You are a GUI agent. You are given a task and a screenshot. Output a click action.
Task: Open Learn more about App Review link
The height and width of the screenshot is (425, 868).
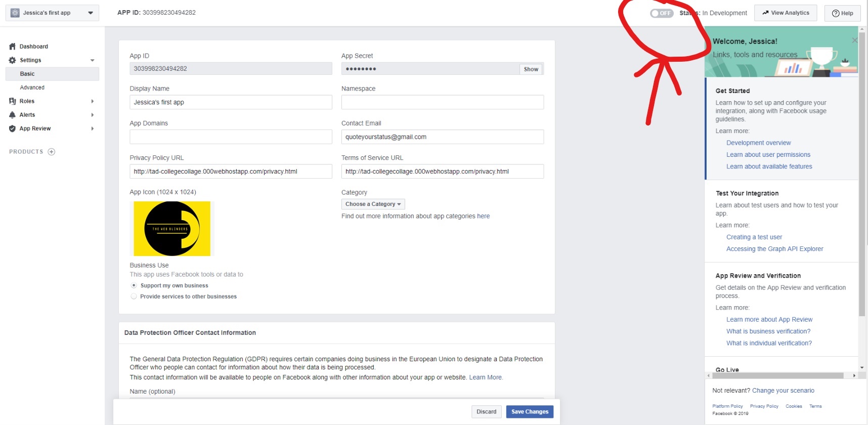(769, 320)
